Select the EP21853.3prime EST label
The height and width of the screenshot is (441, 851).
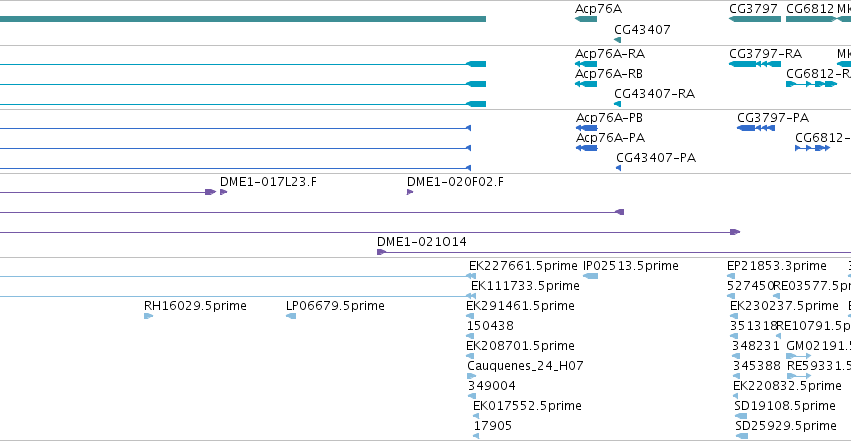point(777,266)
